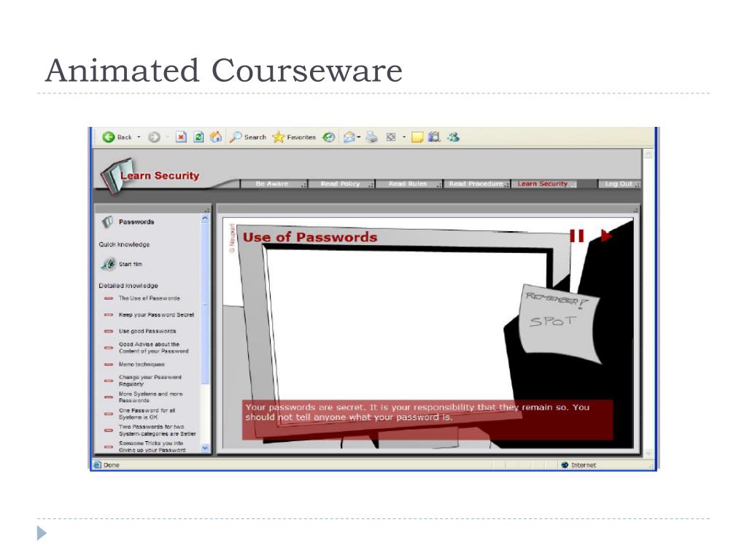Go to the Home page icon

pyautogui.click(x=216, y=137)
